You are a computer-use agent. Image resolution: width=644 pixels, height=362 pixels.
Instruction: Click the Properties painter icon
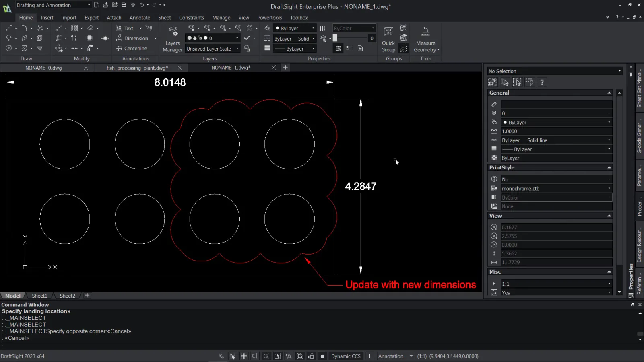point(149,28)
